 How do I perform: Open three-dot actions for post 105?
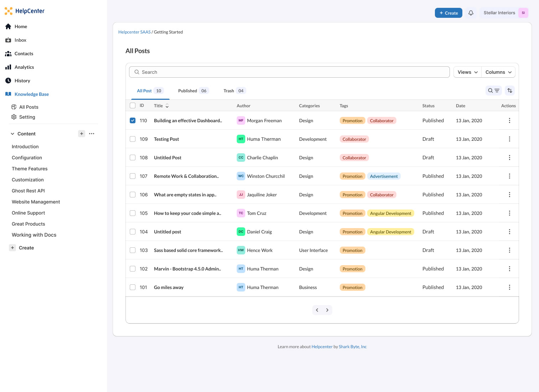click(x=509, y=213)
